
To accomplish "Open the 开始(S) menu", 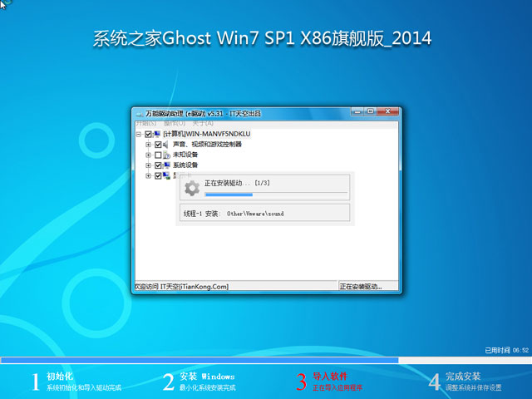I will pos(146,123).
